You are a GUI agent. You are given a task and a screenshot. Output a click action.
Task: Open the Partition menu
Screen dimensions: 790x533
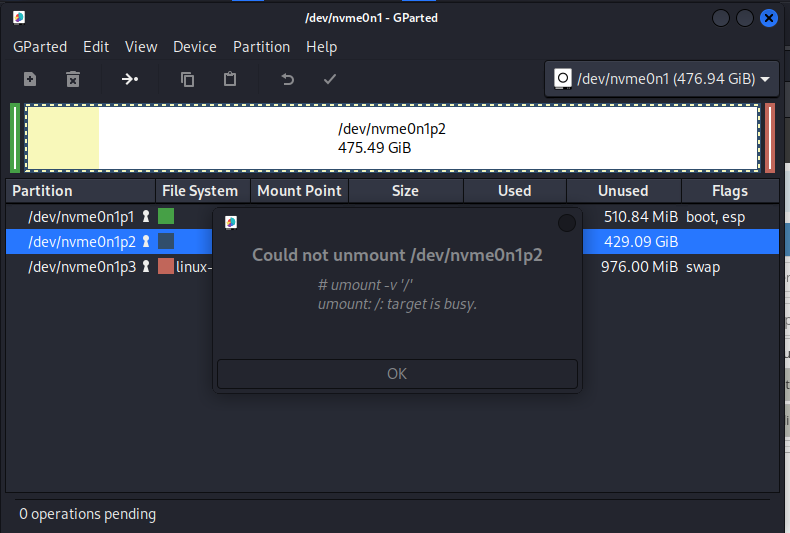[x=261, y=47]
